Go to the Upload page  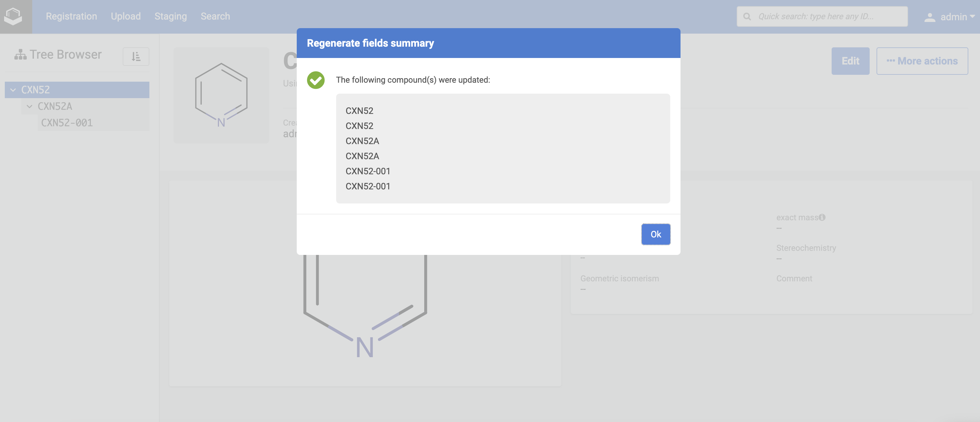[125, 16]
